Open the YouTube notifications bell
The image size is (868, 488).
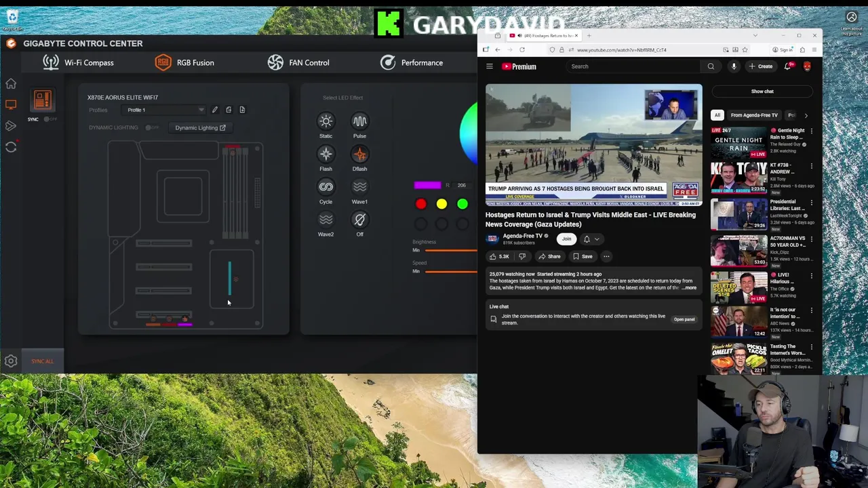click(x=788, y=66)
